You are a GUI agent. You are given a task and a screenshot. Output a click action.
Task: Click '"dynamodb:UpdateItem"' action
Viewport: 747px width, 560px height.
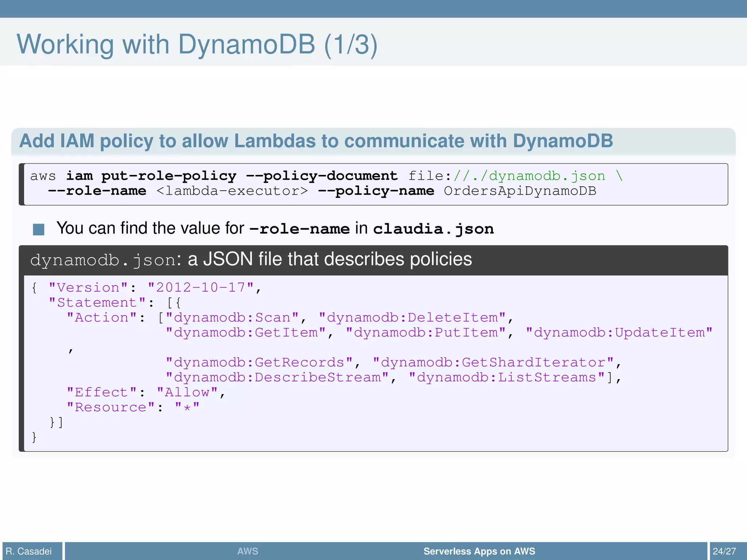coord(619,332)
